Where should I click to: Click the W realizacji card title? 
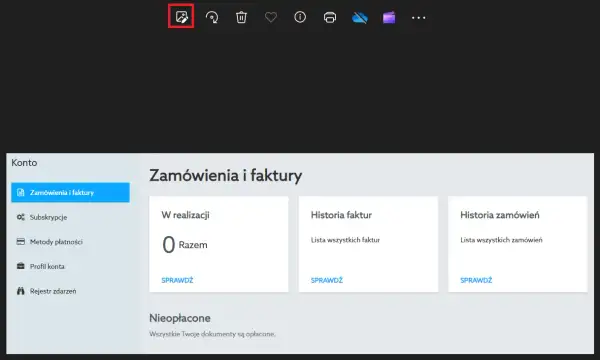coord(185,215)
